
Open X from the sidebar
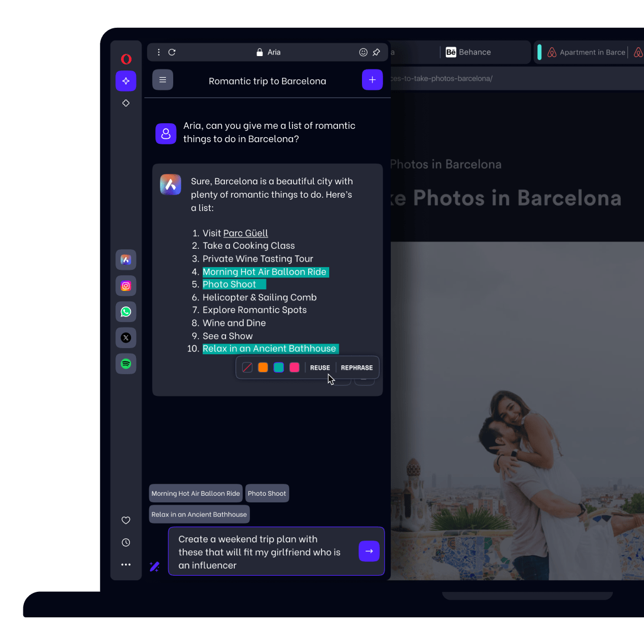pyautogui.click(x=125, y=338)
